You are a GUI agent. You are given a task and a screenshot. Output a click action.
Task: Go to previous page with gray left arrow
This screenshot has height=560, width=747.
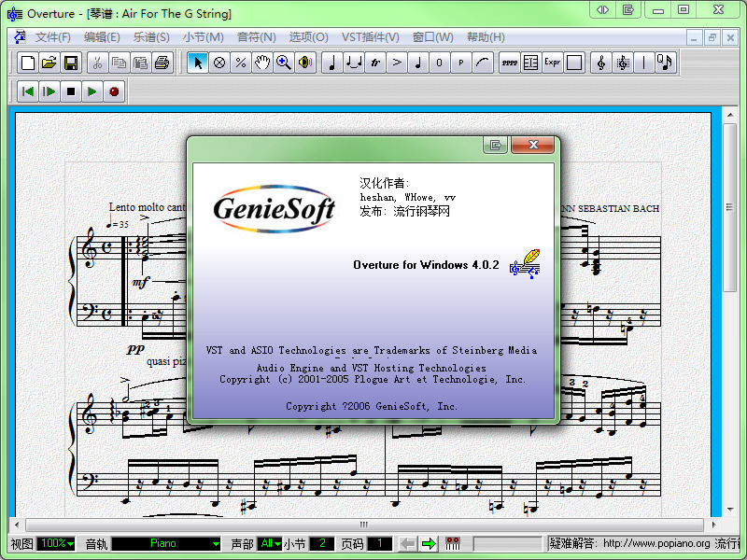tap(408, 543)
